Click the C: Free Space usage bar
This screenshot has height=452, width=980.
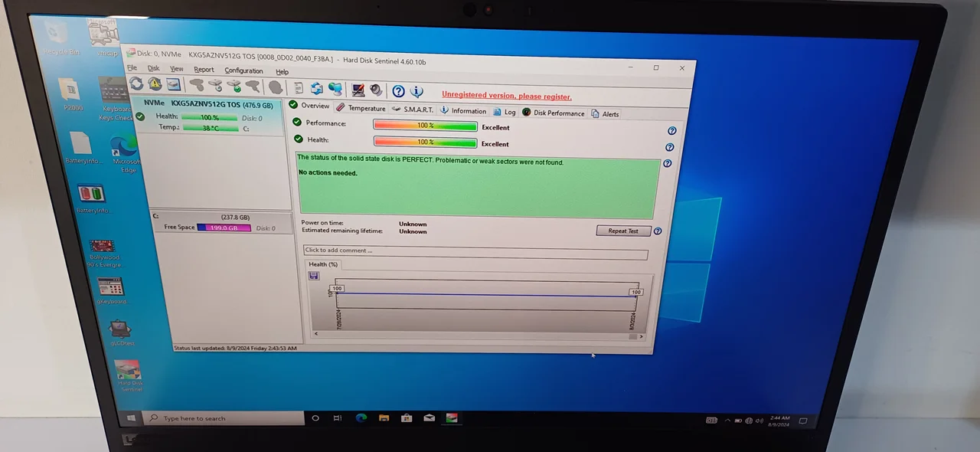coord(224,228)
